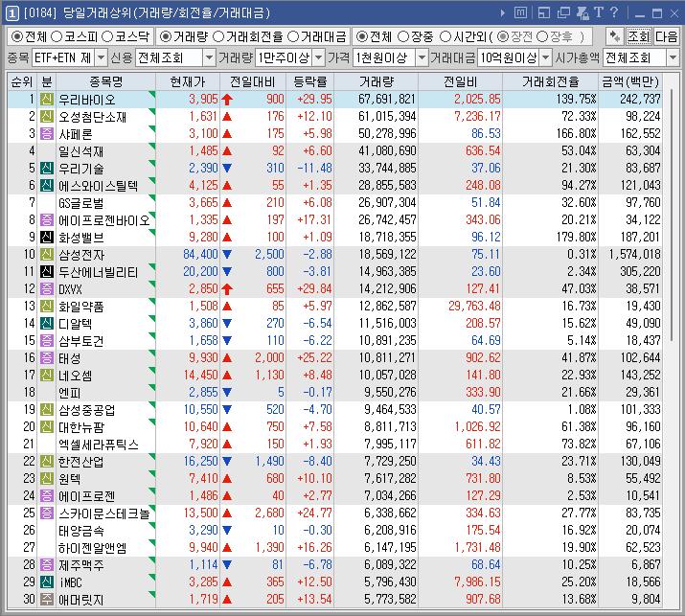The width and height of the screenshot is (685, 616).
Task: Click the teal 신 badge on iMBC row
Action: tap(47, 582)
